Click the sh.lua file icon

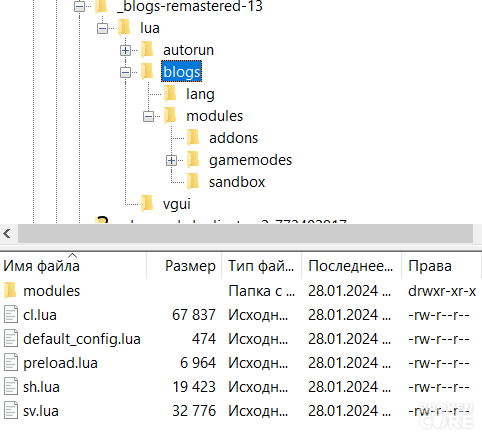point(11,387)
